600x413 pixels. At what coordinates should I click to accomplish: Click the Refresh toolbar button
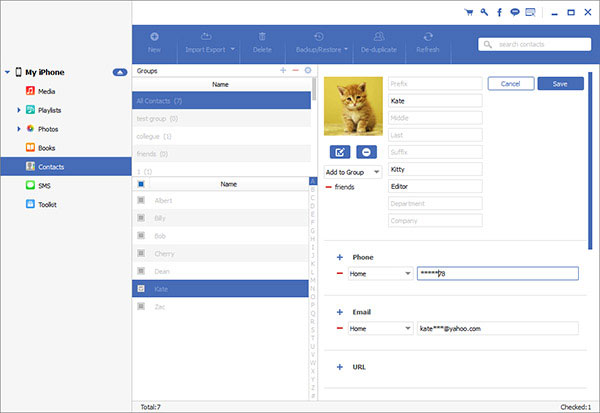pyautogui.click(x=428, y=43)
